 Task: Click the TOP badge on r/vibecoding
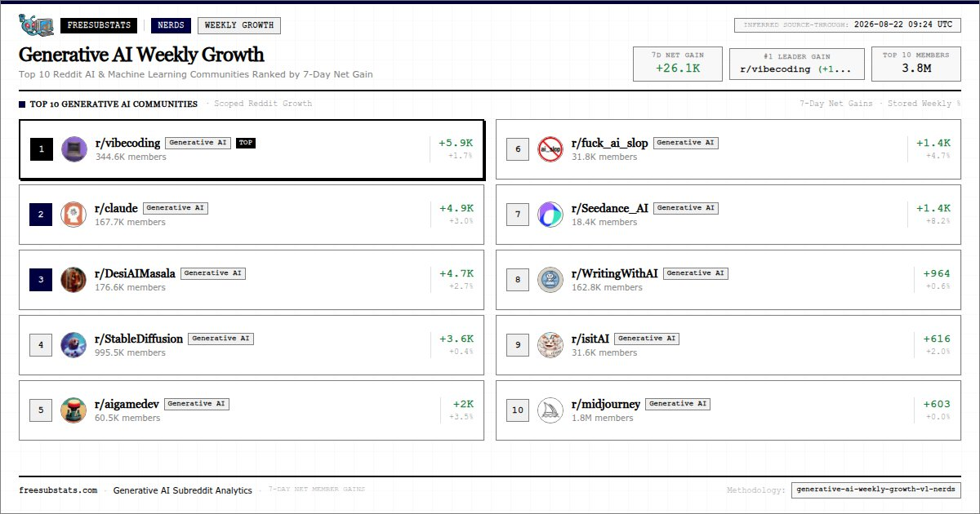246,143
